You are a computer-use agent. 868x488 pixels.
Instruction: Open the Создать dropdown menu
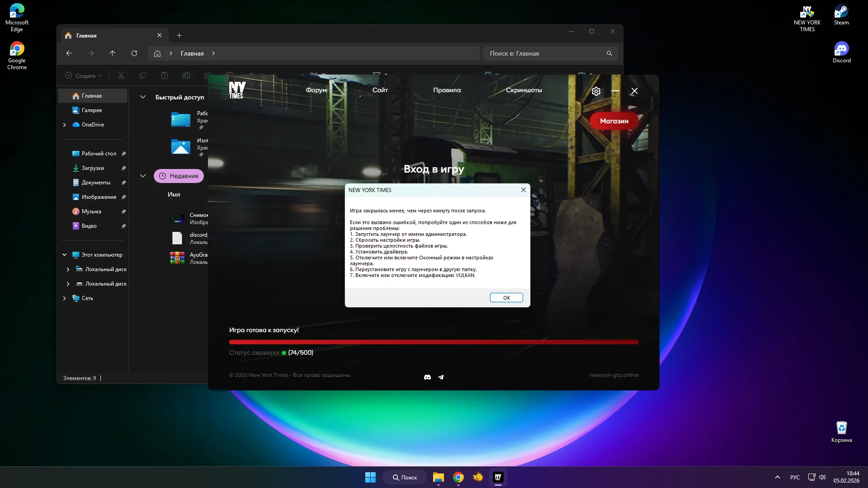83,75
